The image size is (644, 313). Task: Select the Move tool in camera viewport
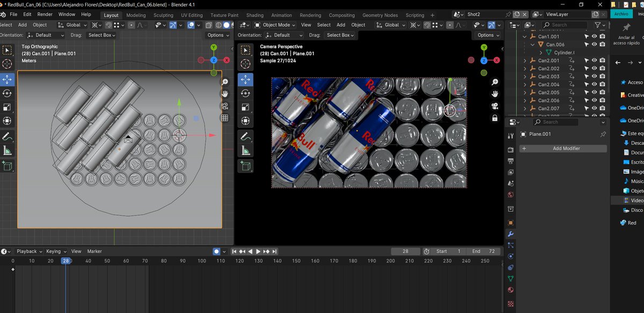coord(245,79)
